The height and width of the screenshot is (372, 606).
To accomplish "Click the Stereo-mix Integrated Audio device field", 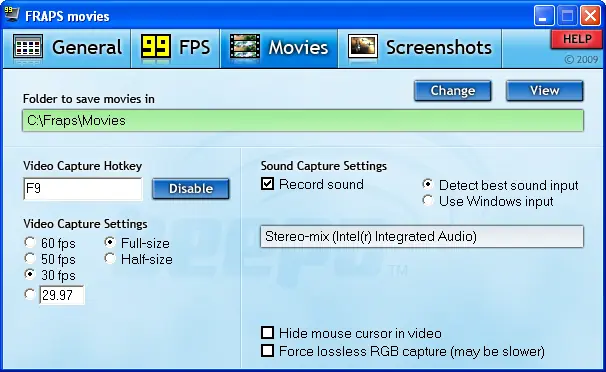I will (422, 236).
